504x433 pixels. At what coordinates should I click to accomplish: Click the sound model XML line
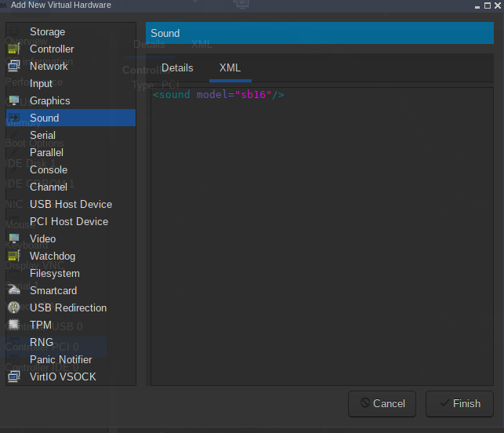pyautogui.click(x=218, y=95)
